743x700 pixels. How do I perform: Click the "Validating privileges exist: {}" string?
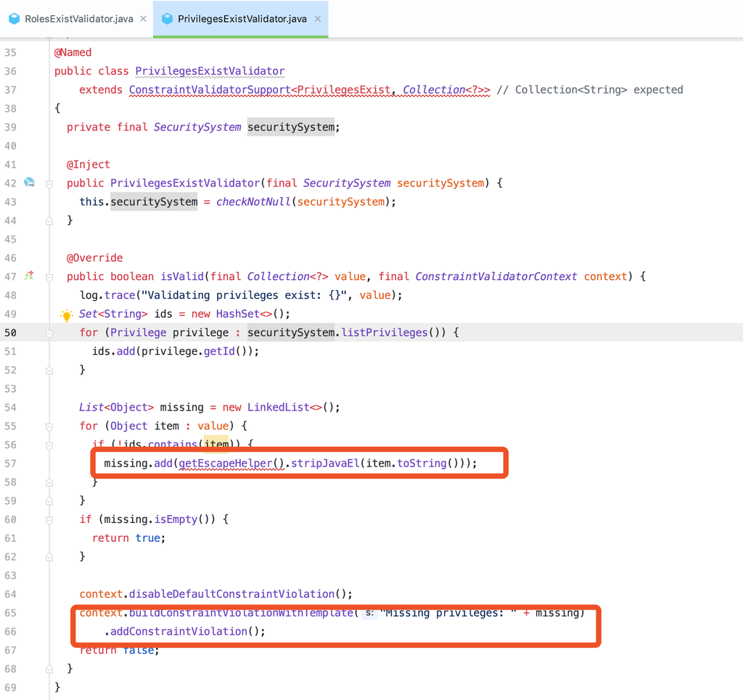(x=244, y=295)
